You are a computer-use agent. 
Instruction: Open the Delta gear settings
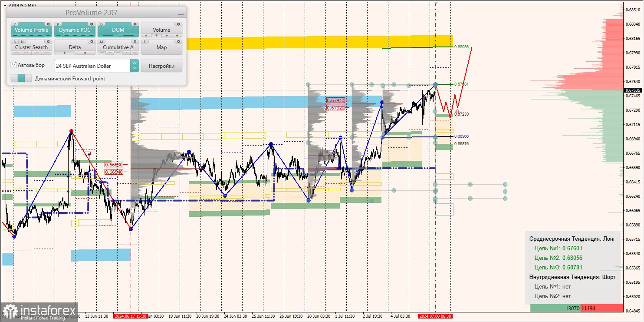click(92, 42)
